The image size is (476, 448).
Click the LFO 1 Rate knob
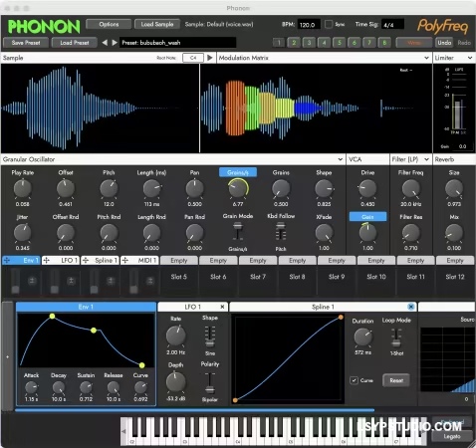click(x=175, y=336)
